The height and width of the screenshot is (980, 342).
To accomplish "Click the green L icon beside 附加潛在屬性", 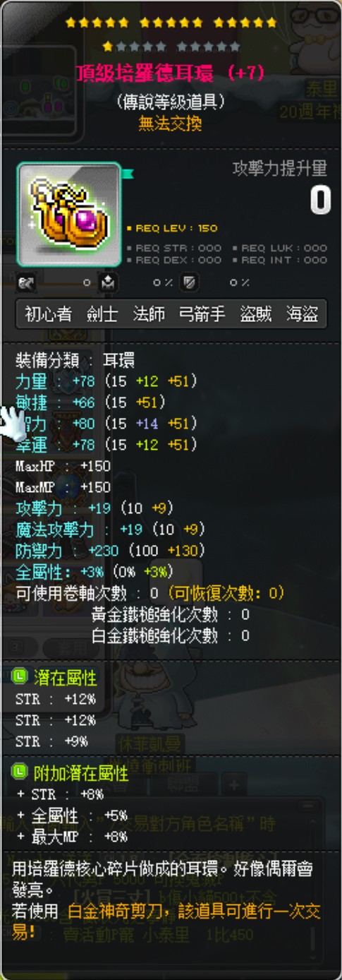I will (21, 772).
